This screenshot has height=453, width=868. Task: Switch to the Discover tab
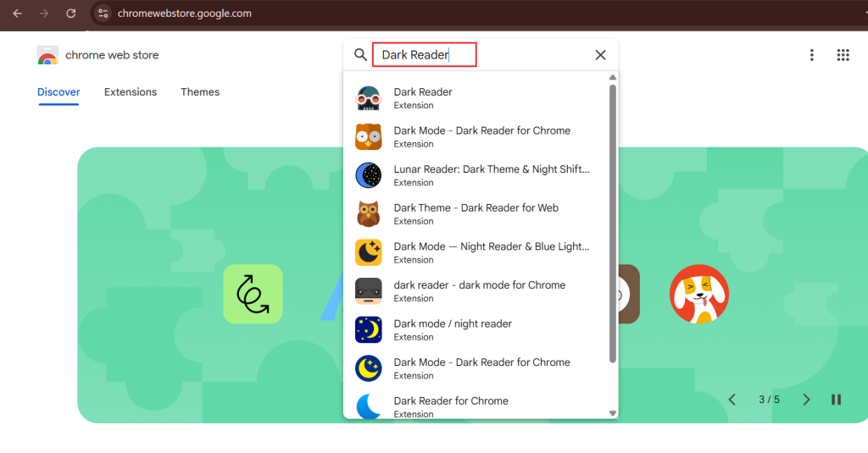(58, 92)
